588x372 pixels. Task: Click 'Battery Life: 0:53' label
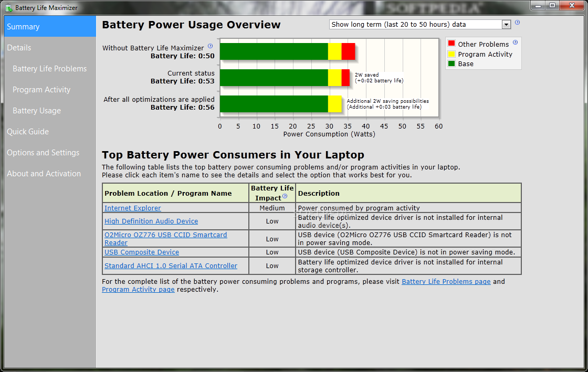click(x=183, y=81)
